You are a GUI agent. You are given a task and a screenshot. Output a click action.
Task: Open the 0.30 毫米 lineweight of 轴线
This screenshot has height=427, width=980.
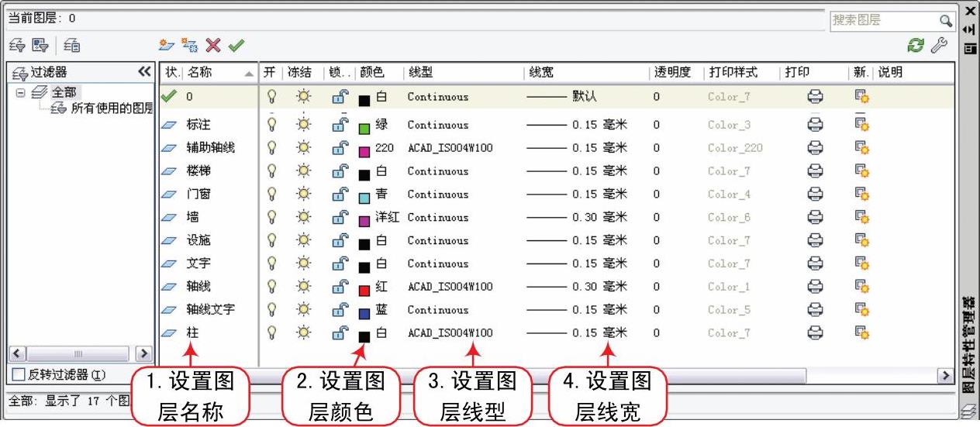(577, 287)
